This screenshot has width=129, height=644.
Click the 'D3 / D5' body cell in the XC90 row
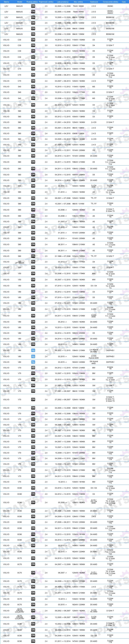pyautogui.click(x=94, y=635)
